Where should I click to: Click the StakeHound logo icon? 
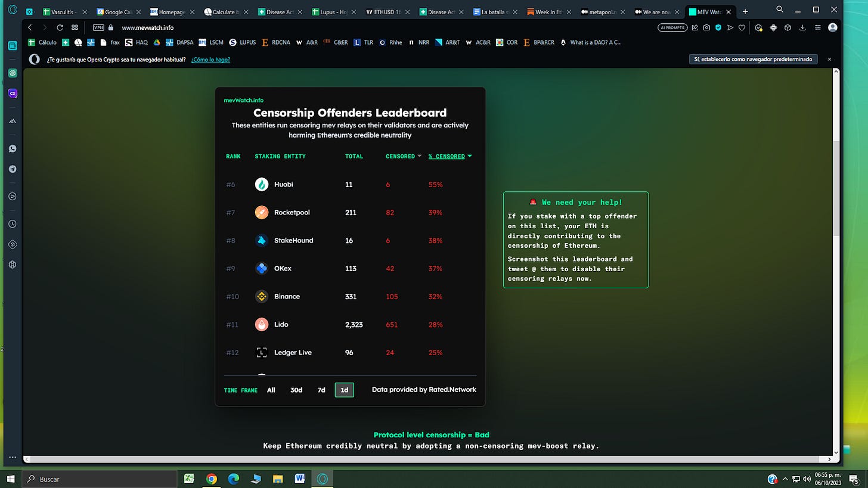(262, 240)
